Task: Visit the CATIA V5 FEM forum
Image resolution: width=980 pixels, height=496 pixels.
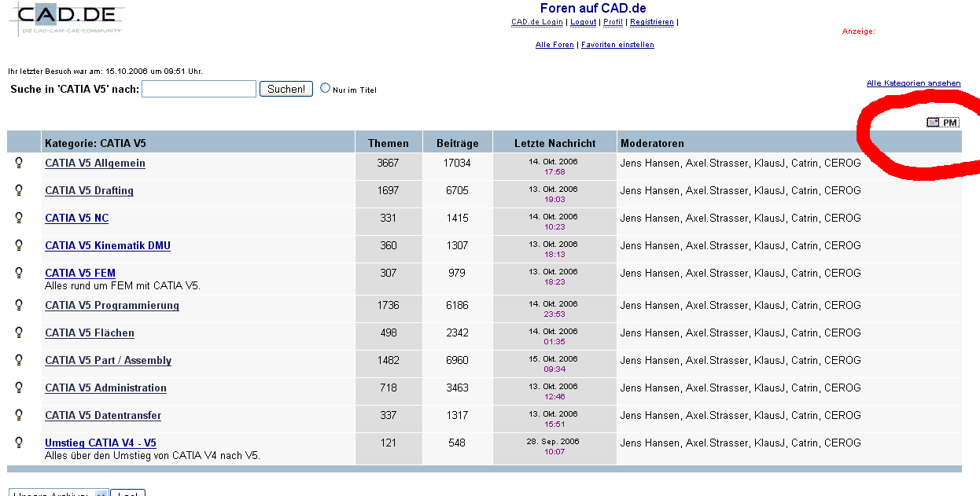Action: (x=80, y=274)
